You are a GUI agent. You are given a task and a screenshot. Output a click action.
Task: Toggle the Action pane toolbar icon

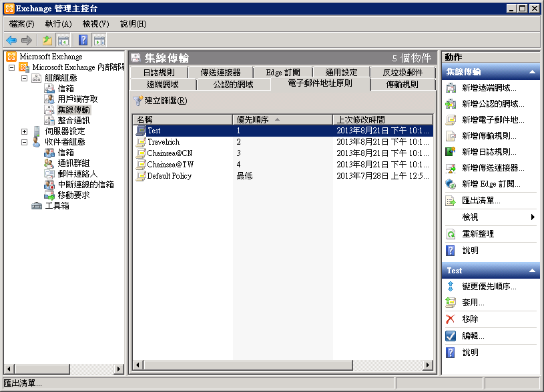coord(99,41)
